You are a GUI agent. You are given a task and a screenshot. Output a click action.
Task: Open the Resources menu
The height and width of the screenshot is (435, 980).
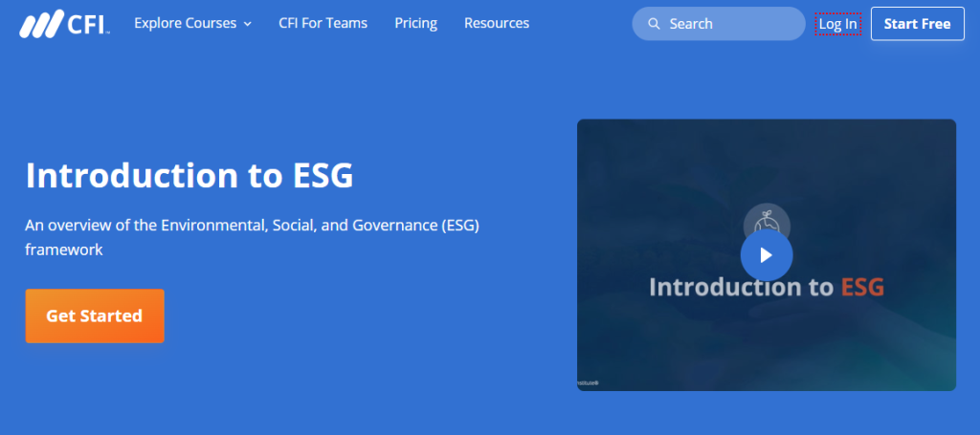pyautogui.click(x=496, y=23)
